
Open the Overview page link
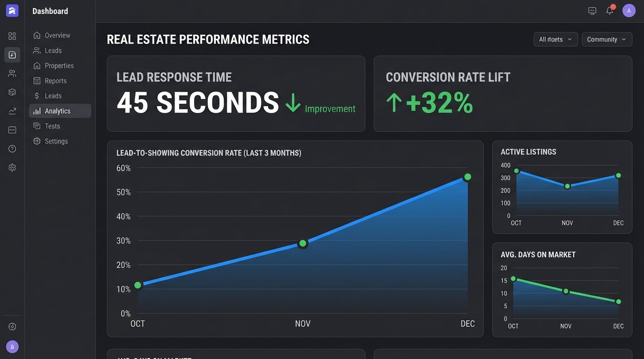click(x=57, y=35)
